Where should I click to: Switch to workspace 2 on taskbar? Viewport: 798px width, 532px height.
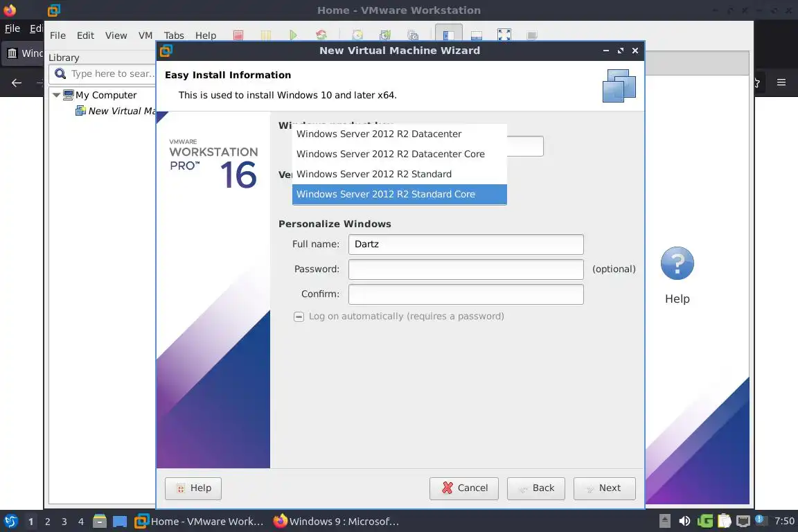click(x=47, y=522)
